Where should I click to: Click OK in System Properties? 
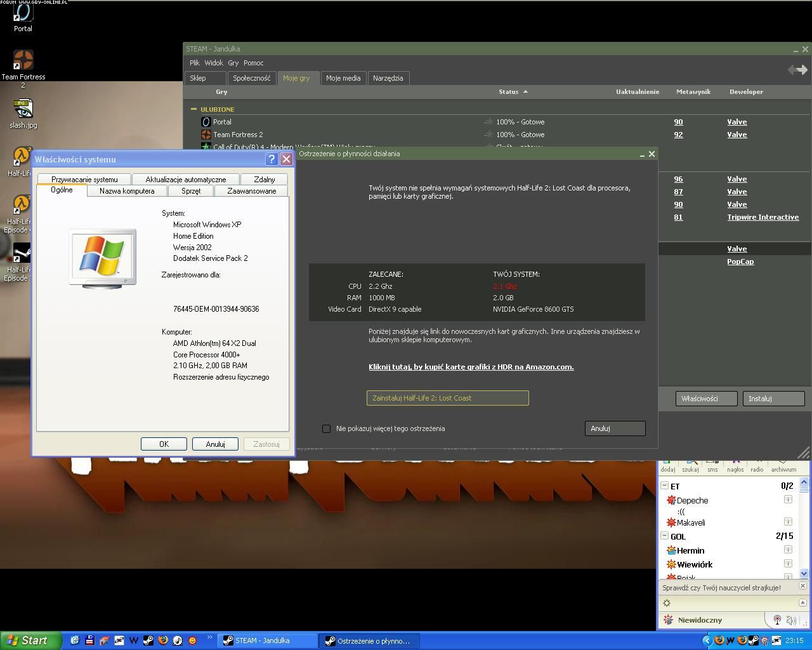pos(164,444)
